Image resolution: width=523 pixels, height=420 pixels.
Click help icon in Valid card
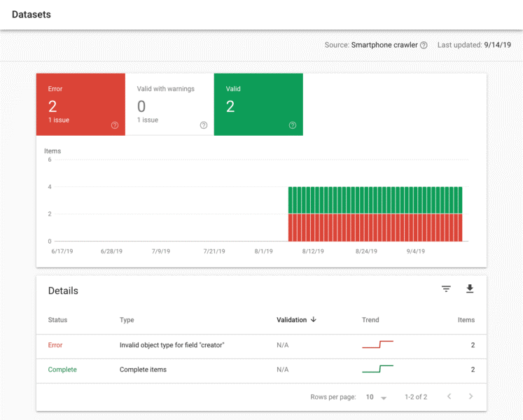click(293, 125)
